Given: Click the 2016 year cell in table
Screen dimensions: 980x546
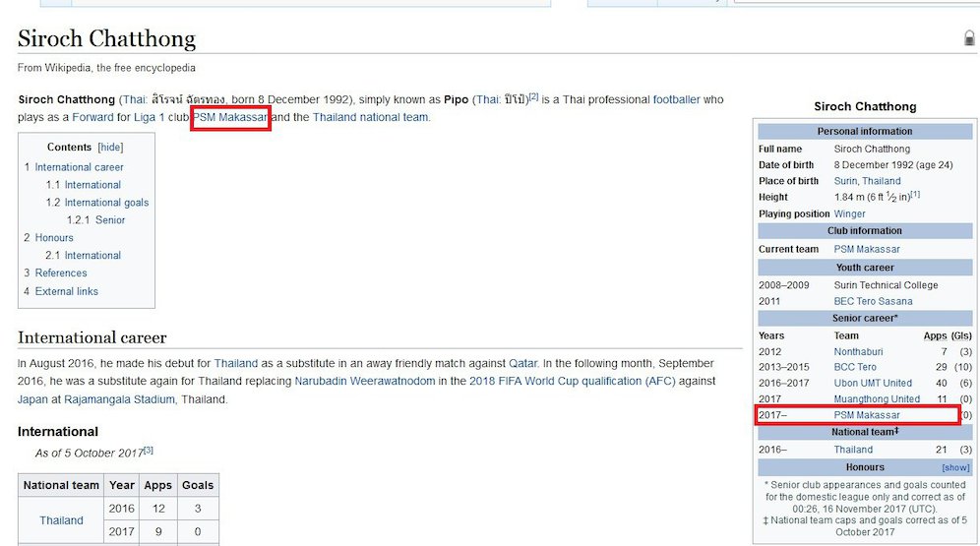Looking at the screenshot, I should [x=121, y=509].
